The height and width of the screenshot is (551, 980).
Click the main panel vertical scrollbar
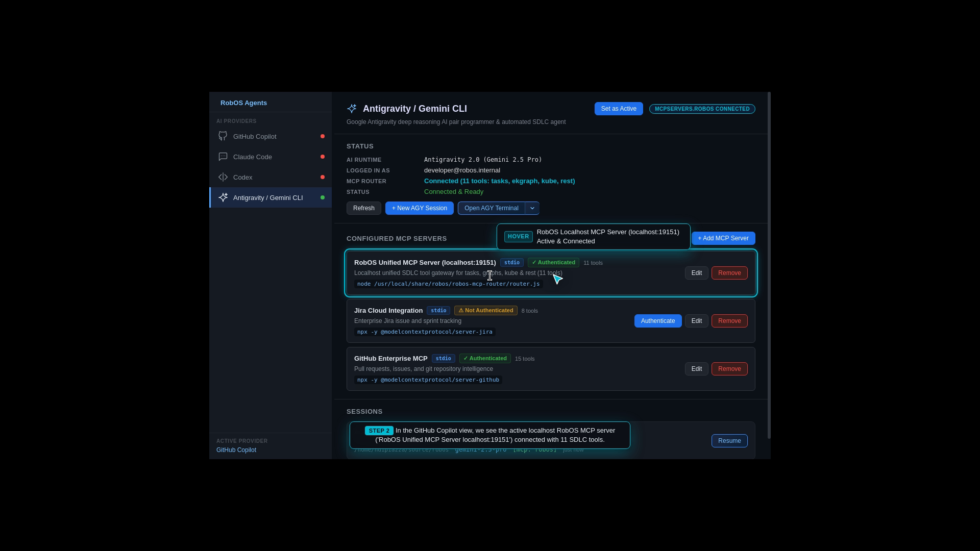[769, 265]
